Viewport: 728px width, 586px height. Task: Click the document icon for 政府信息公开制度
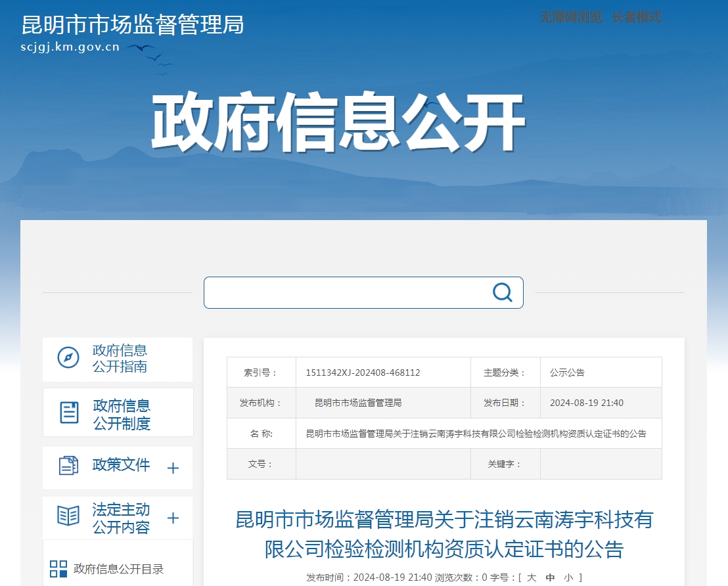pyautogui.click(x=69, y=413)
